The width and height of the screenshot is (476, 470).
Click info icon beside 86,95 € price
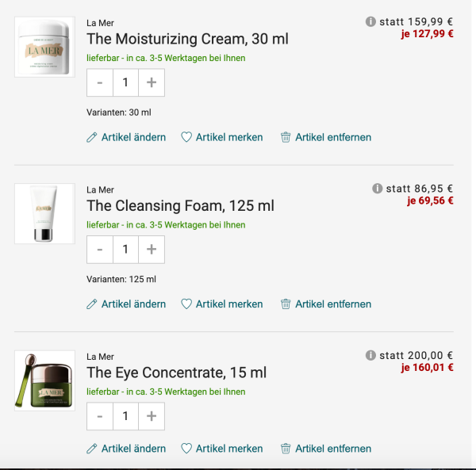click(x=377, y=189)
